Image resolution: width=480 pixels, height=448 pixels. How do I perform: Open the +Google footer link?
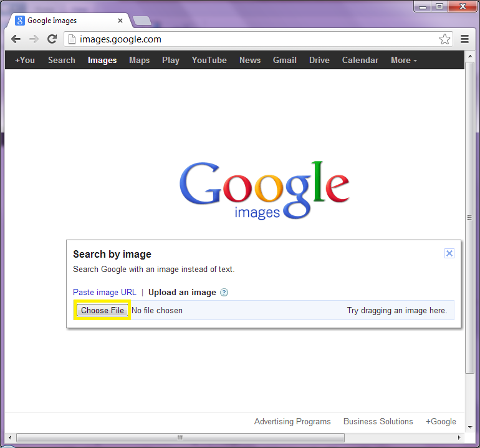click(441, 421)
